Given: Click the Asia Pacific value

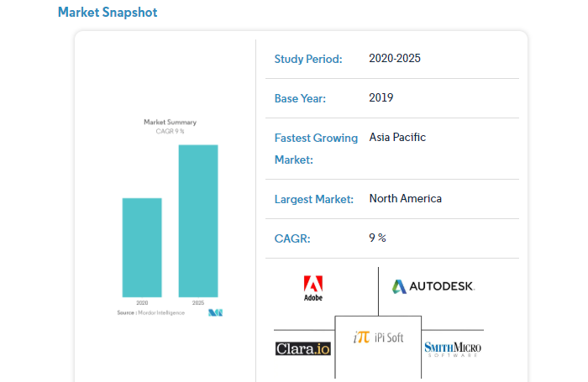Looking at the screenshot, I should coord(398,137).
